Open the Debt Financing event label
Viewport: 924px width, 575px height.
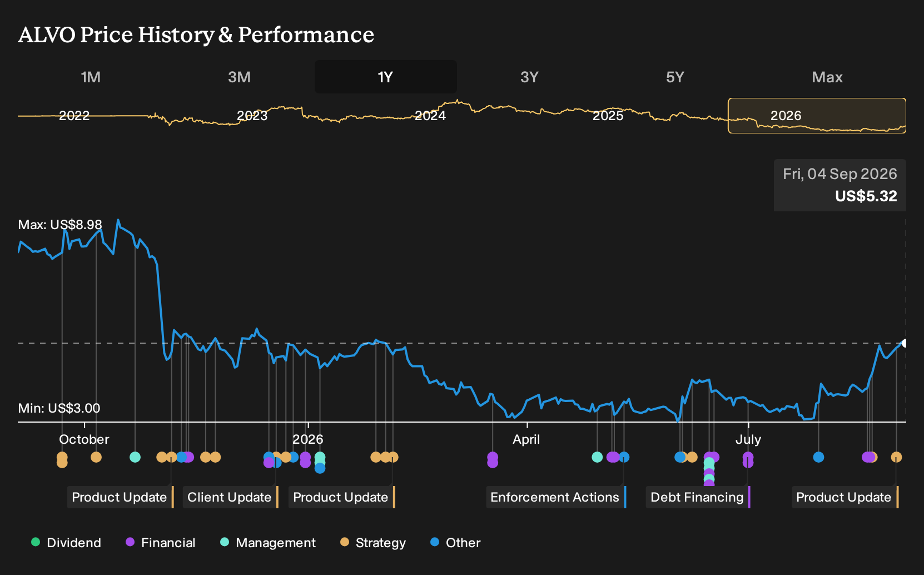point(698,497)
